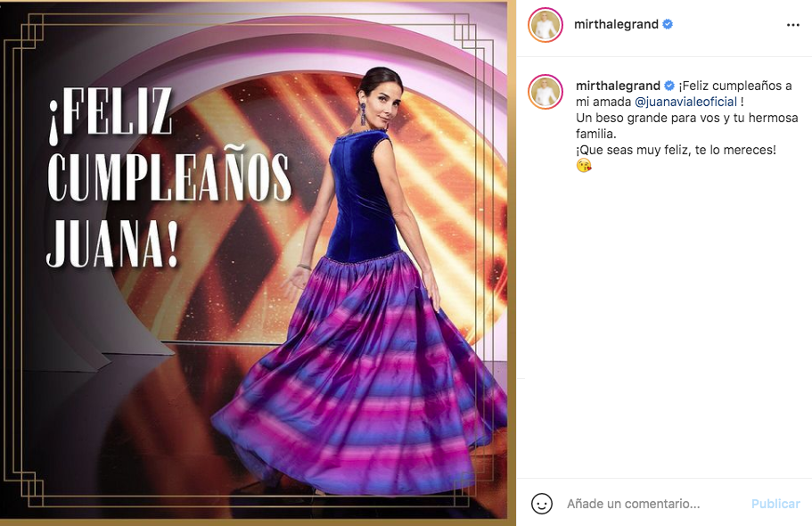
Task: Click the kiss emoji in the caption
Action: click(584, 166)
